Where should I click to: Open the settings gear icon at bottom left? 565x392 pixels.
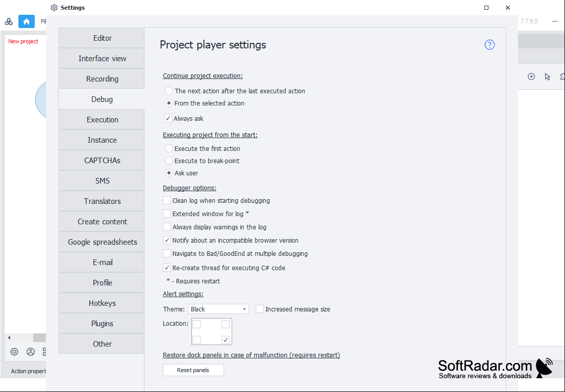[x=14, y=352]
